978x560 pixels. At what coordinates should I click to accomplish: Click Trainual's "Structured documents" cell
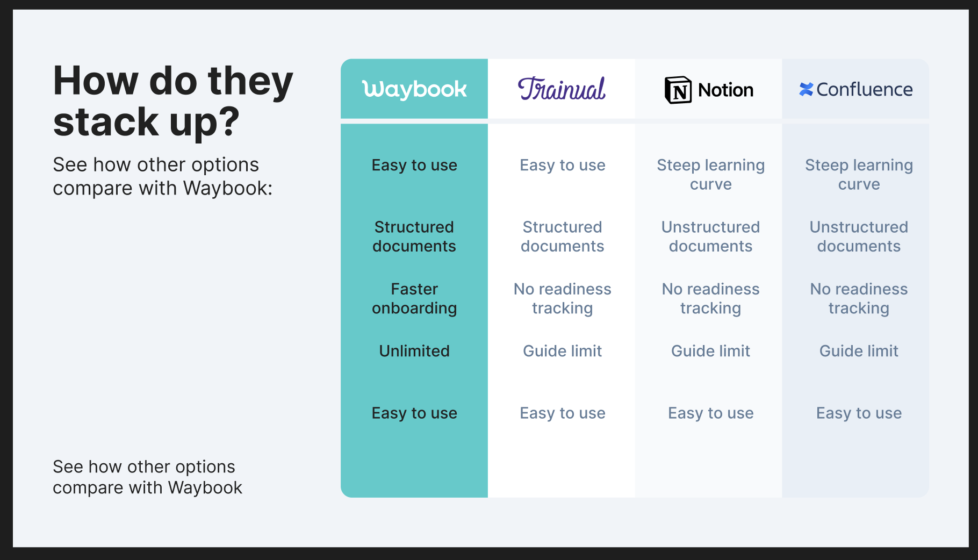(x=562, y=236)
